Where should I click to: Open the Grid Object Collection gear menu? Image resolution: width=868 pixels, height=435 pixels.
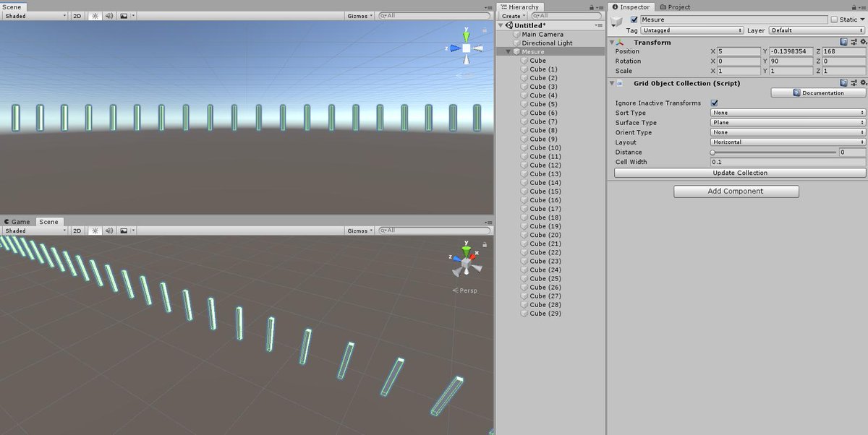862,83
